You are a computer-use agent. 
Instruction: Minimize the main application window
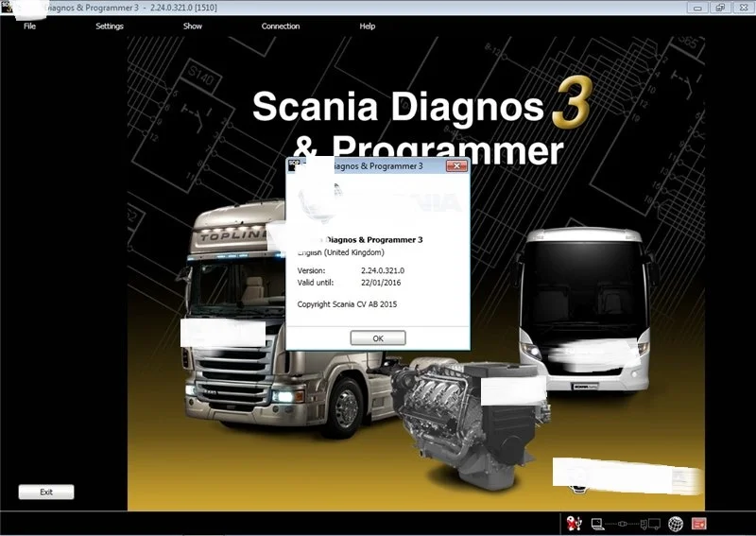(x=697, y=8)
